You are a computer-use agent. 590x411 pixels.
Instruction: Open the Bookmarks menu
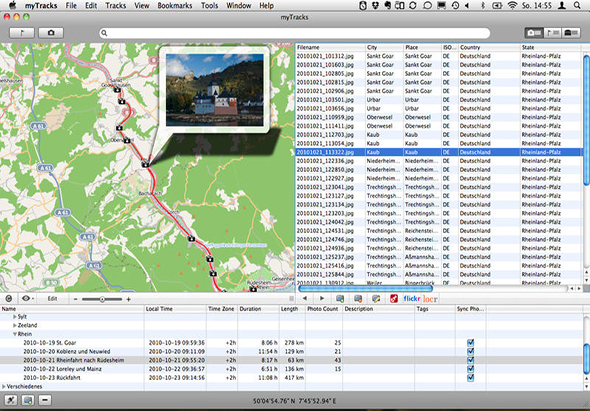pyautogui.click(x=175, y=6)
